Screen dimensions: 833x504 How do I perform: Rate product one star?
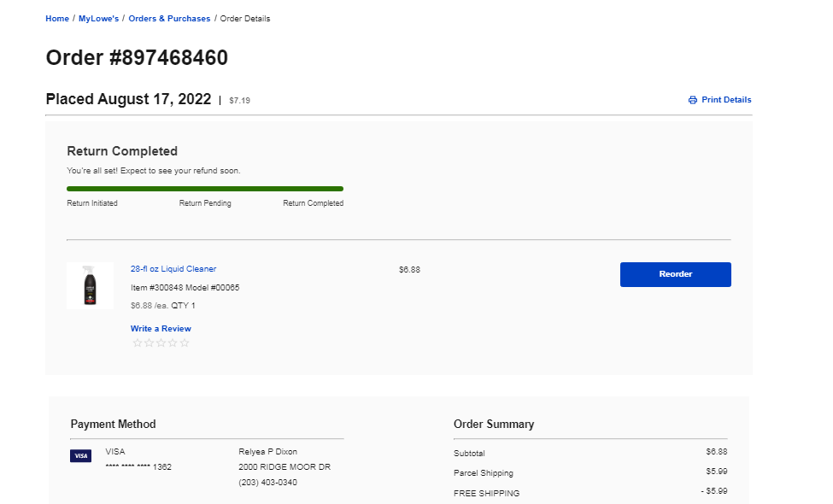(137, 343)
